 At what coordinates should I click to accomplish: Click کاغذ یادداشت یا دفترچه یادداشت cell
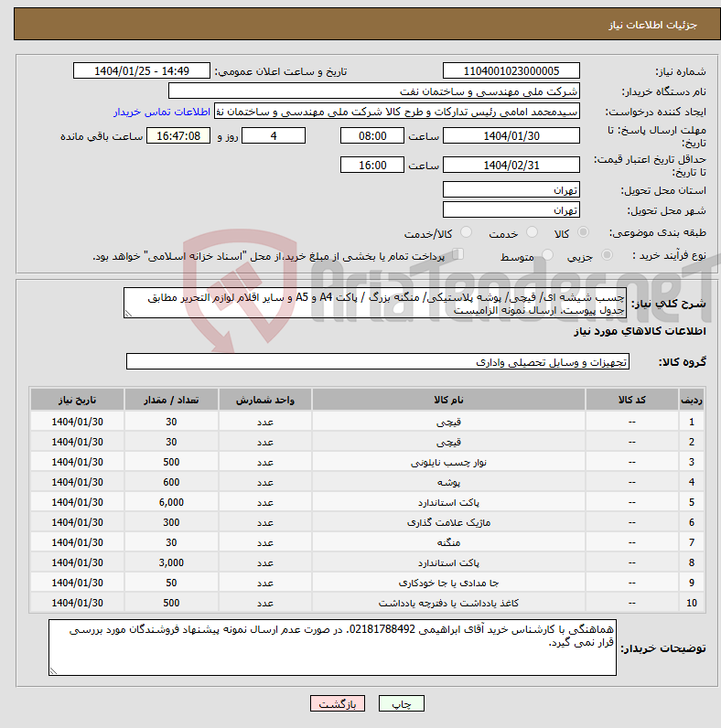pyautogui.click(x=448, y=603)
